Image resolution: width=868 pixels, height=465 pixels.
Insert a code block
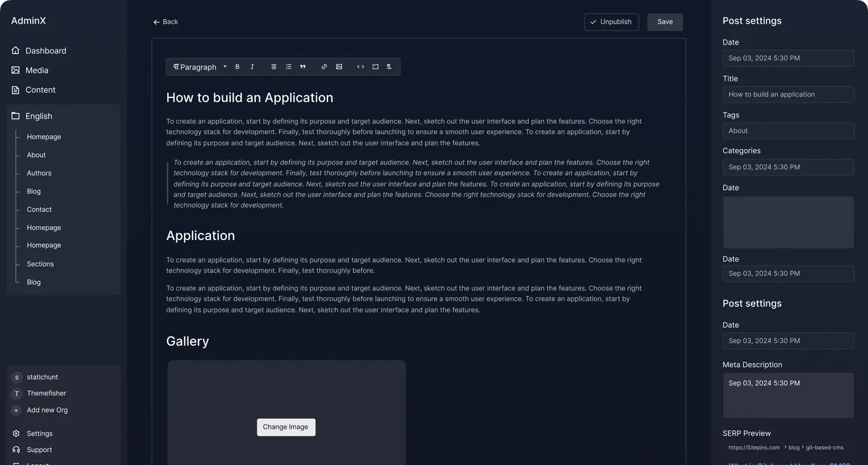(360, 67)
